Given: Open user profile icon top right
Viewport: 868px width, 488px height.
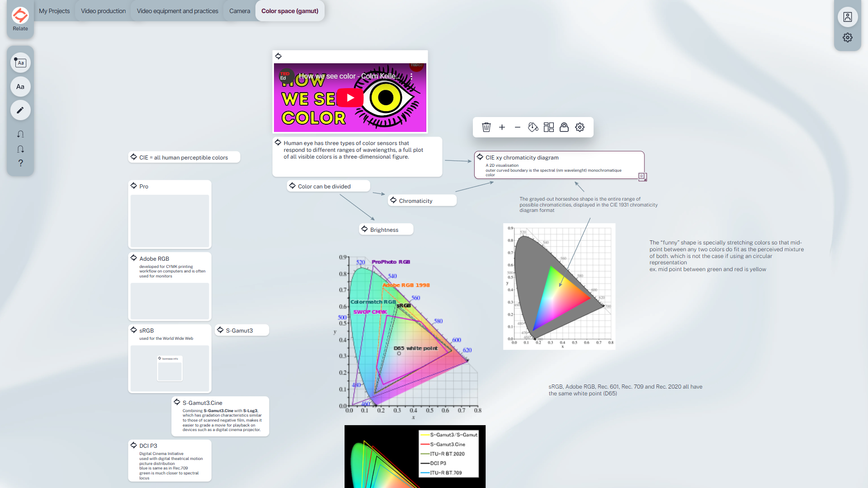Looking at the screenshot, I should click(847, 17).
